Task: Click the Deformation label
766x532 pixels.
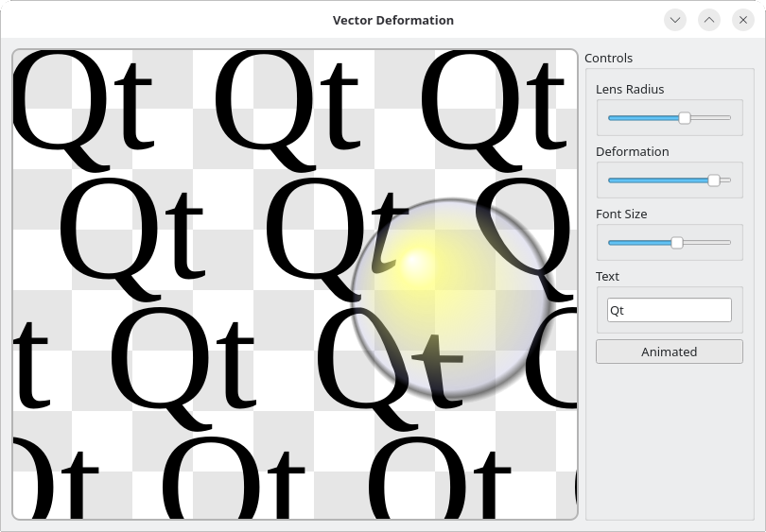Action: coord(632,152)
